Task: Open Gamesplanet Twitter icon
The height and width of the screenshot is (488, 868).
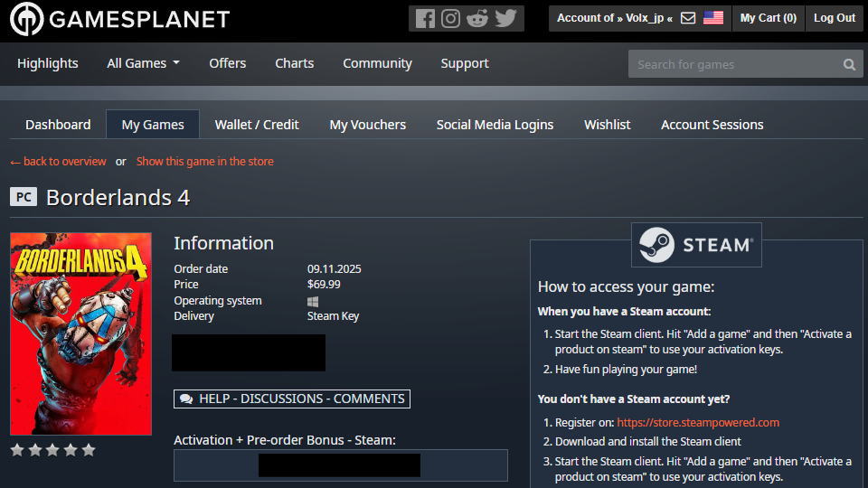Action: click(x=506, y=18)
